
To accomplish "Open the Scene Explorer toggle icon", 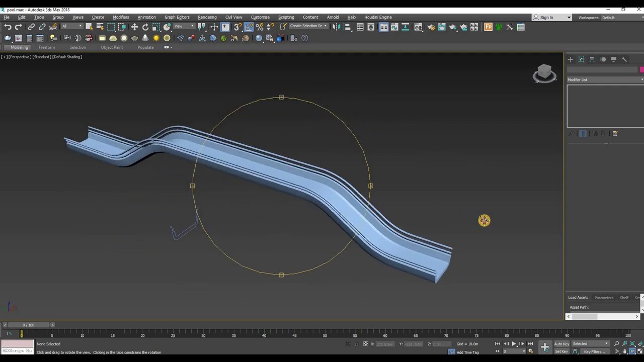I will 360,27.
